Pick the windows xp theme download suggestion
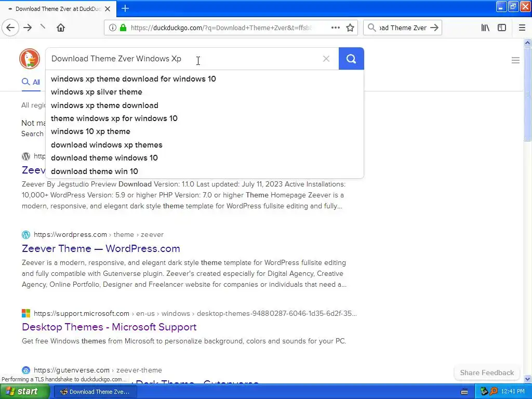532x399 pixels. (x=104, y=105)
